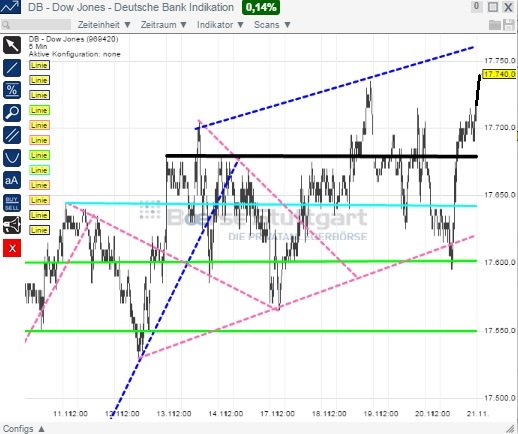The width and height of the screenshot is (518, 434).
Task: Click the 17.700,0 price axis label
Action: pos(500,128)
